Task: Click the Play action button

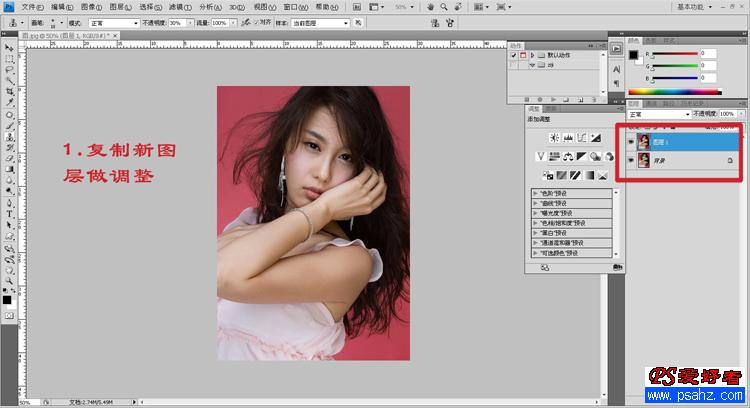Action: (x=553, y=99)
